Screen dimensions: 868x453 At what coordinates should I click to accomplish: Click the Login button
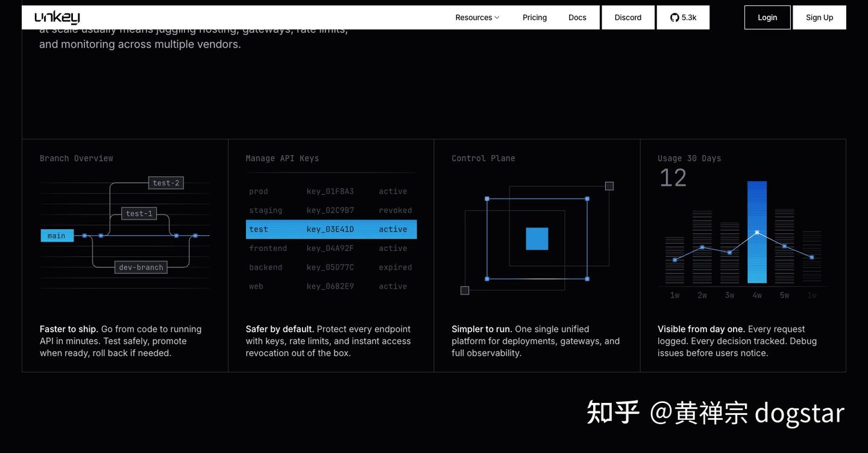[767, 17]
